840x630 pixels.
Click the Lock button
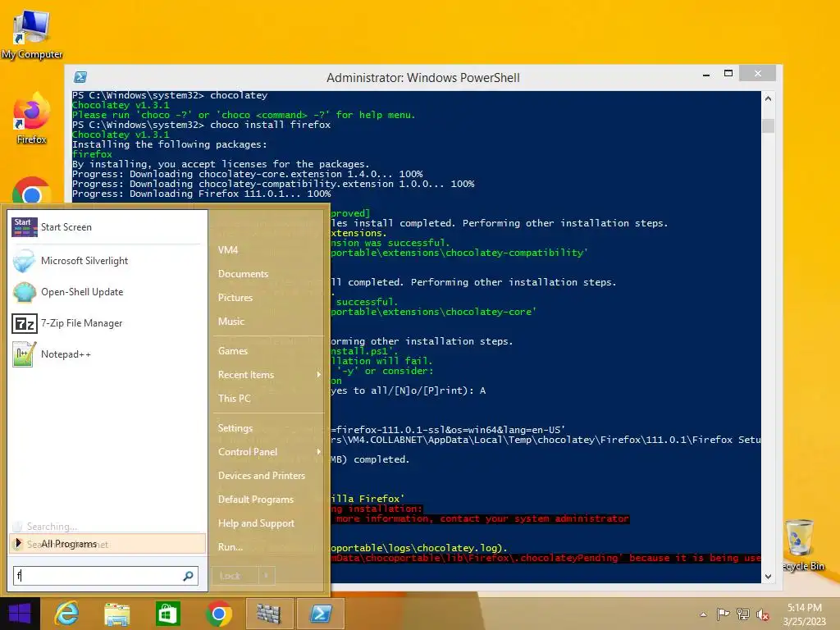(x=235, y=576)
